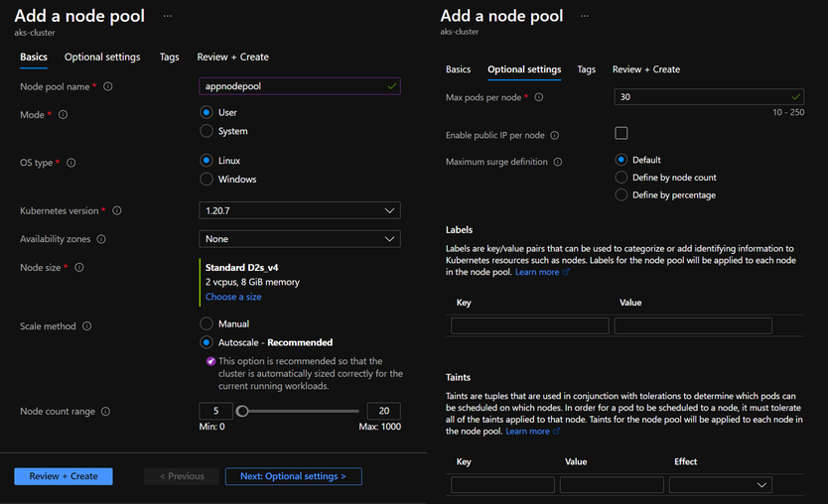Screen dimensions: 828x504
Task: Open info icon beside OS type
Action: (x=71, y=163)
